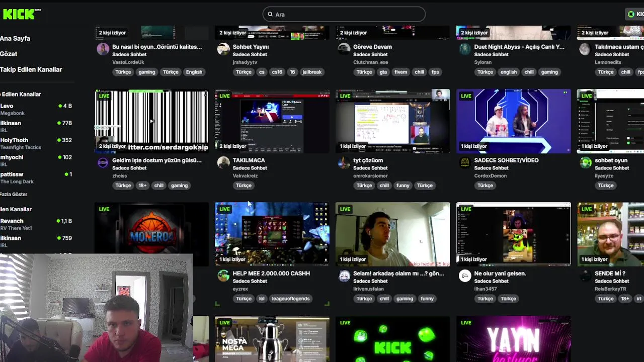Open Revanch RV There Yet? channel
This screenshot has width=644, height=362.
(36, 224)
